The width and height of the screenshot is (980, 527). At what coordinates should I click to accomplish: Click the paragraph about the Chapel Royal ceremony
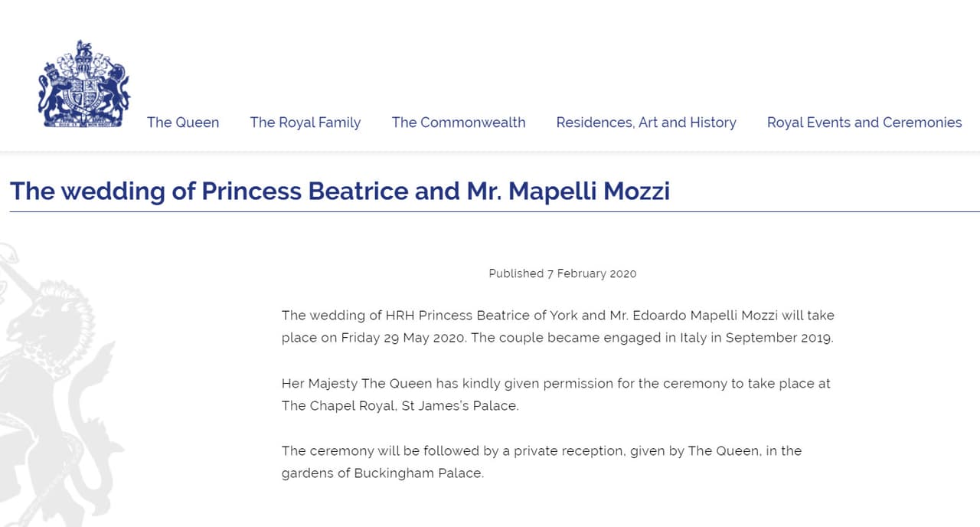click(x=556, y=394)
